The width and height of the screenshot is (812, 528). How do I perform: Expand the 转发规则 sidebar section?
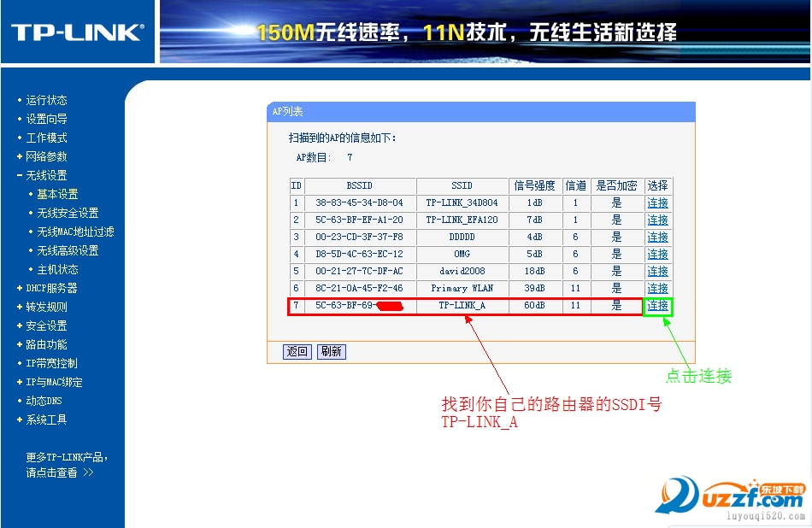[46, 307]
